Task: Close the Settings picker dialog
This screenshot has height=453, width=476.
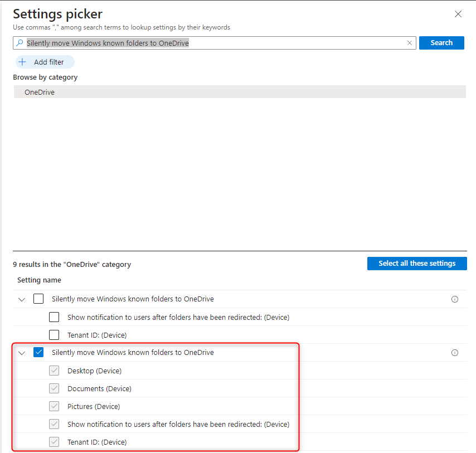Action: pos(458,14)
